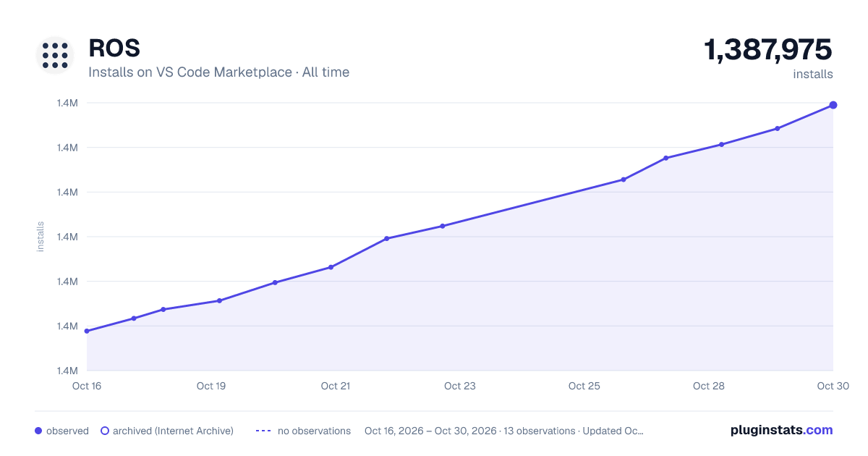Click the 'no observations' legend label

click(314, 431)
